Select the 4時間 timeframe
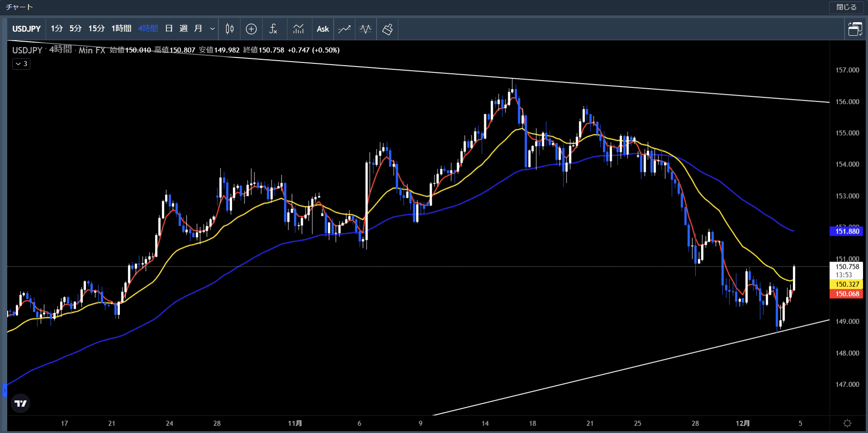Screen dimensions: 868x433 [x=148, y=29]
